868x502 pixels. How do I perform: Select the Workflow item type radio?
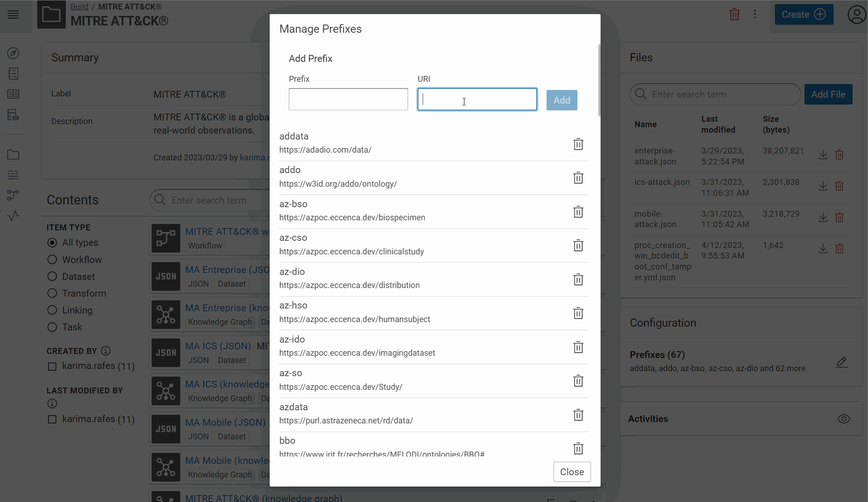tap(52, 260)
